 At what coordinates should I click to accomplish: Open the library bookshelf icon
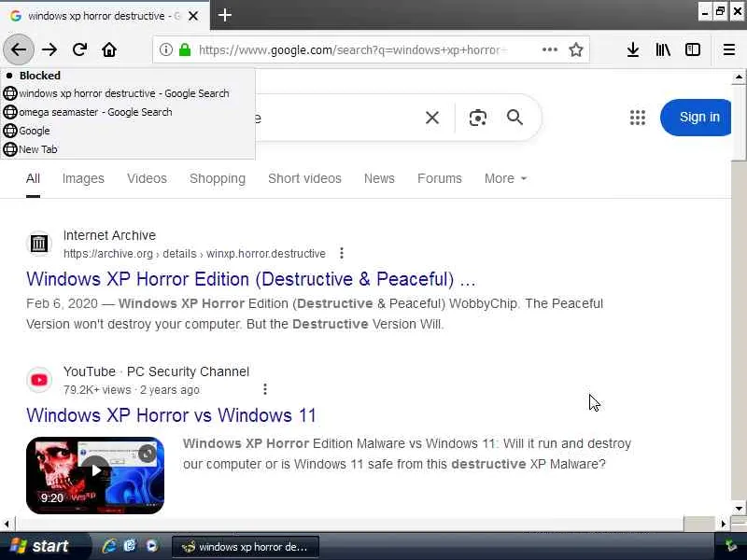663,49
